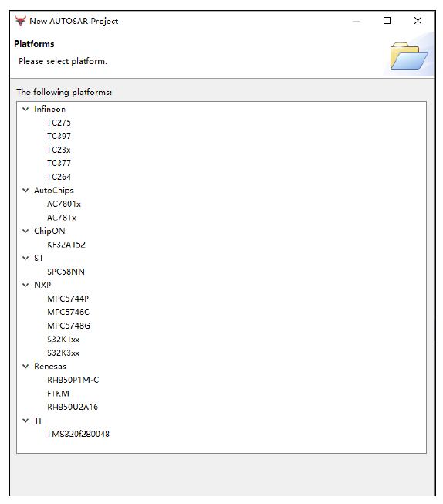Collapse the NXP platform group
The width and height of the screenshot is (443, 504).
coord(25,285)
